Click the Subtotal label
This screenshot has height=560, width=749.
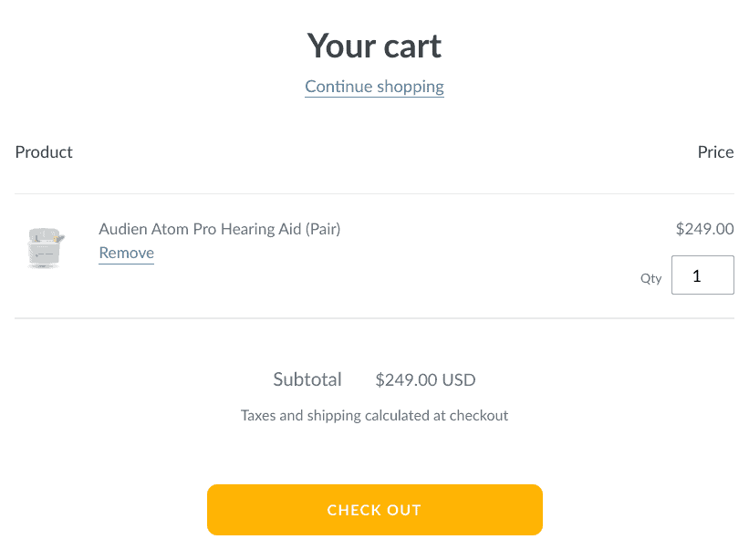click(307, 379)
